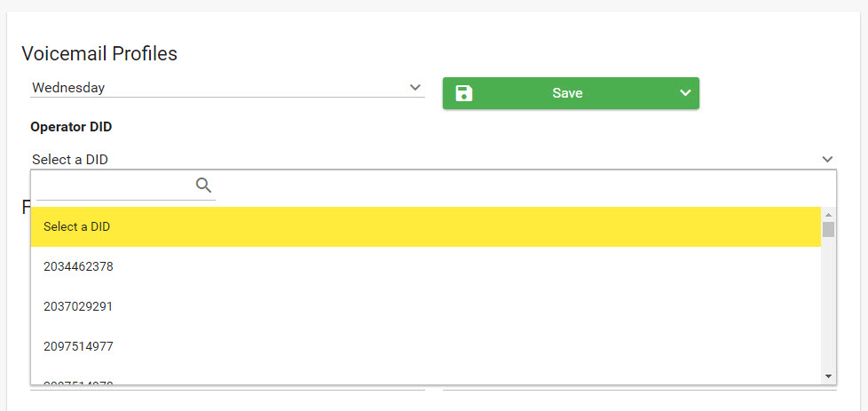The width and height of the screenshot is (868, 411).
Task: Click the Voicemail Profiles heading
Action: pyautogui.click(x=99, y=53)
